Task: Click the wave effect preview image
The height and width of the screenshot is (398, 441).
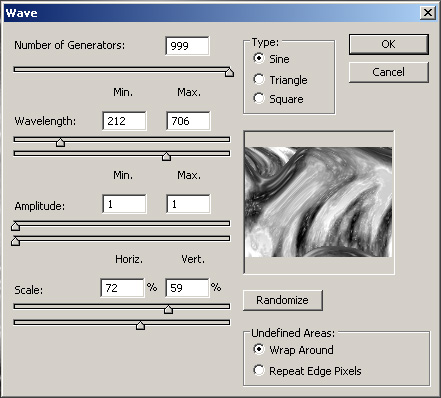Action: [x=318, y=202]
